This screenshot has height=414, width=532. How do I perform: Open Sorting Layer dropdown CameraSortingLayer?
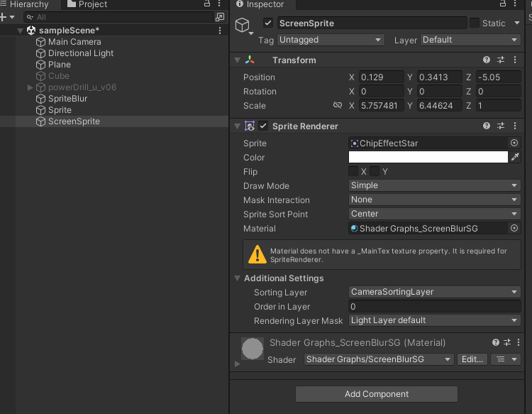[435, 292]
